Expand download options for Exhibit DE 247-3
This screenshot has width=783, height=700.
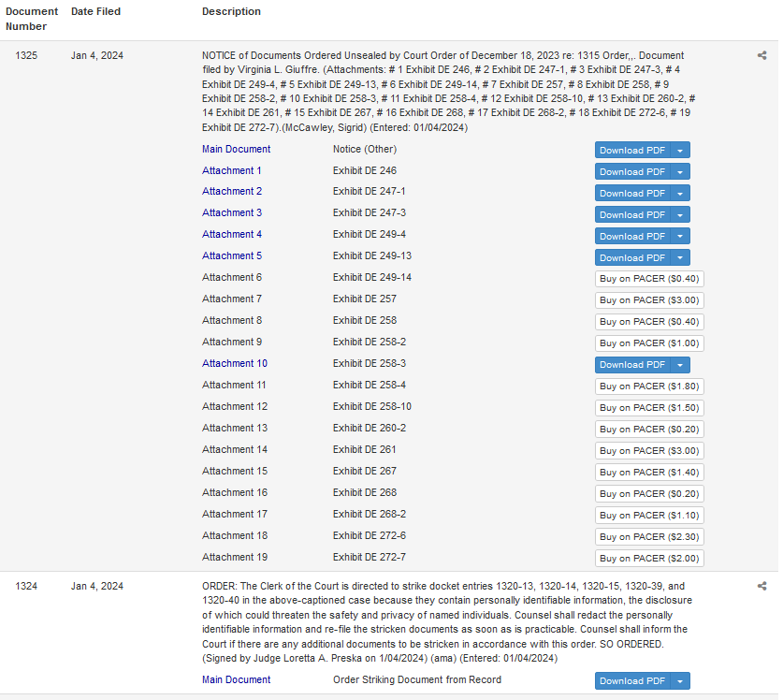tap(680, 214)
